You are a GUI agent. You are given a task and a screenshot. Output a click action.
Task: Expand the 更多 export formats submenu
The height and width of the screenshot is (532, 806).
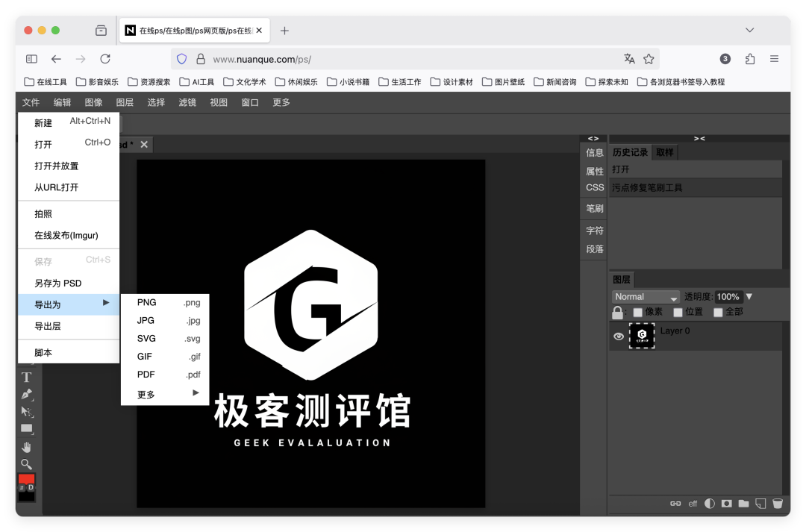coord(165,395)
